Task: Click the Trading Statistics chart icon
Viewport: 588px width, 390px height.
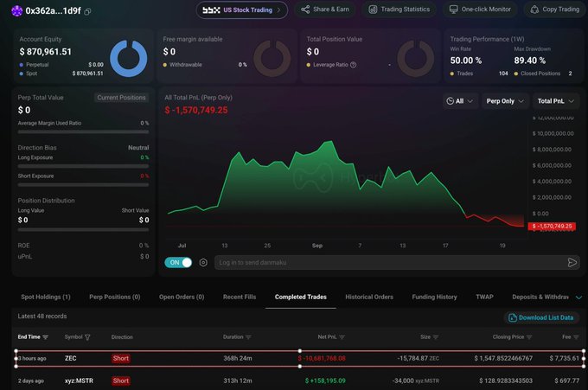Action: 373,10
